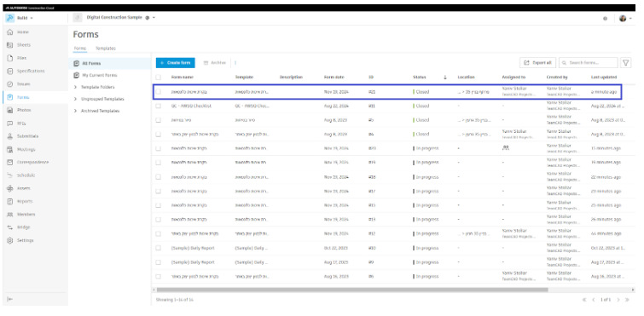Screen dimensions: 644x316
Task: Go to the previous page arrow
Action: click(x=593, y=300)
